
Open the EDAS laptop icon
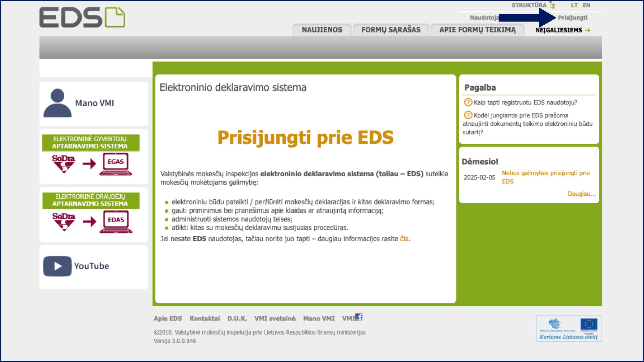click(116, 222)
